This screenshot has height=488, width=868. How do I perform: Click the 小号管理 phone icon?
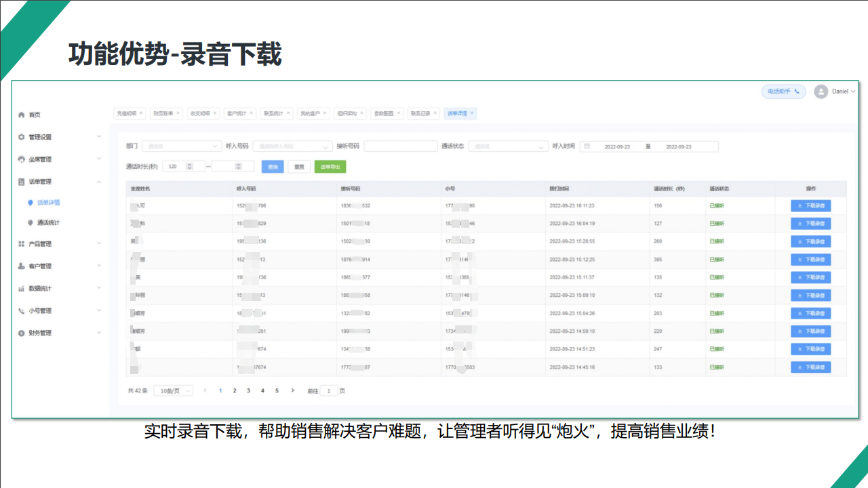pyautogui.click(x=22, y=311)
